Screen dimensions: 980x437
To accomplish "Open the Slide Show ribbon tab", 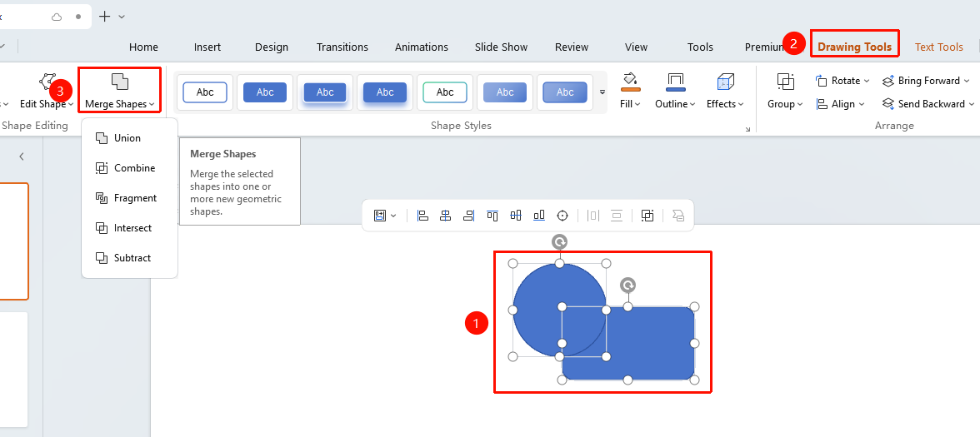I will [x=501, y=47].
